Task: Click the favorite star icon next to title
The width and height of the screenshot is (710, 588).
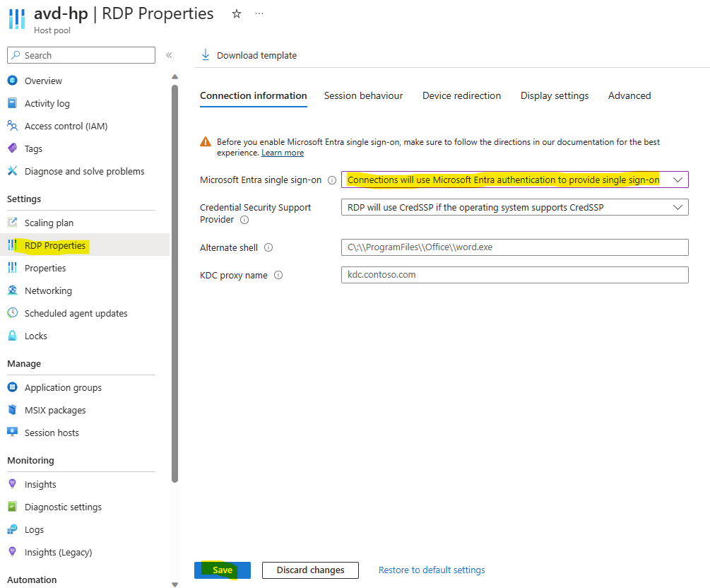Action: tap(237, 14)
